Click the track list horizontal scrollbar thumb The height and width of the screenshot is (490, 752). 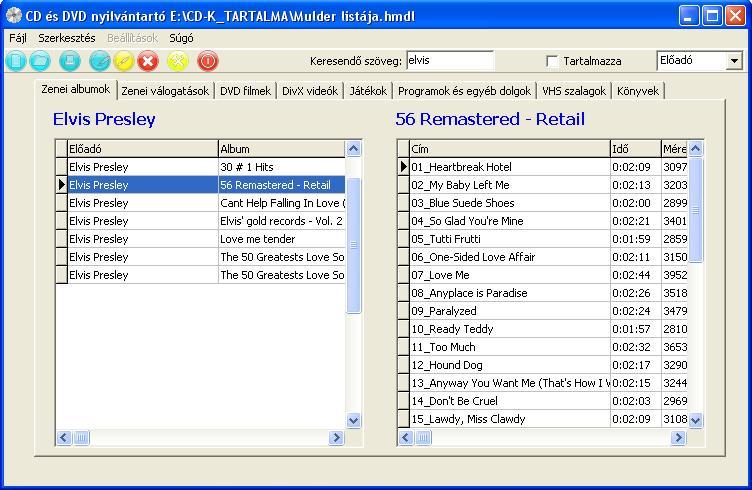coord(423,437)
